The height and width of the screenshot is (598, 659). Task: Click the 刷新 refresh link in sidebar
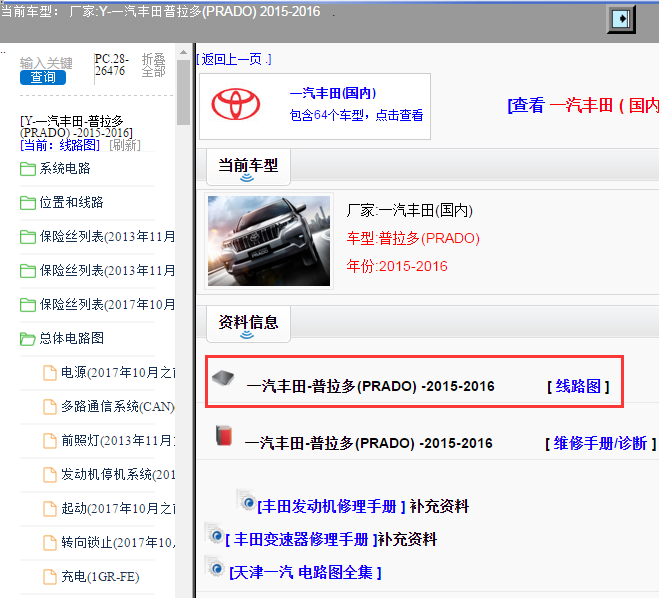coord(125,145)
